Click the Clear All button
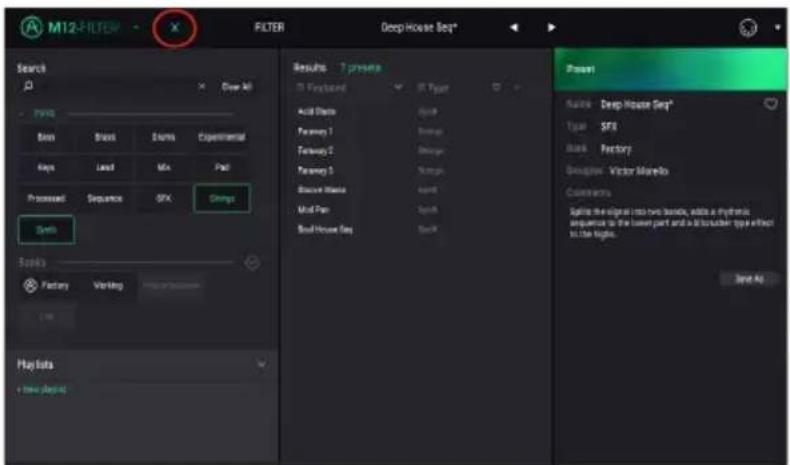This screenshot has height=465, width=790. coord(236,87)
